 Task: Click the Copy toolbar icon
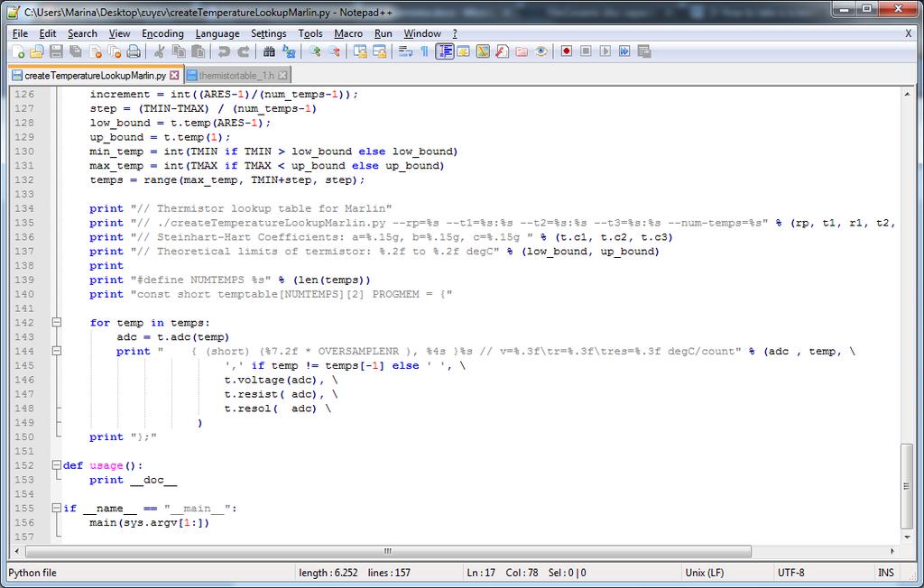pyautogui.click(x=179, y=51)
